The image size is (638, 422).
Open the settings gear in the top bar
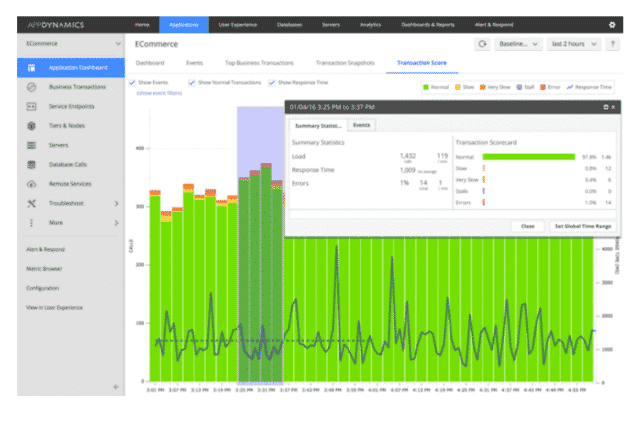coord(612,25)
